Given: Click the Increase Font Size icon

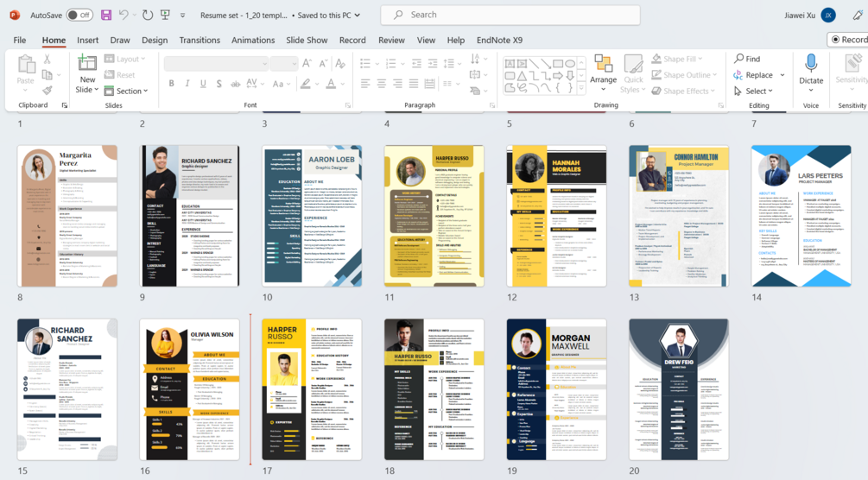Looking at the screenshot, I should click(307, 64).
